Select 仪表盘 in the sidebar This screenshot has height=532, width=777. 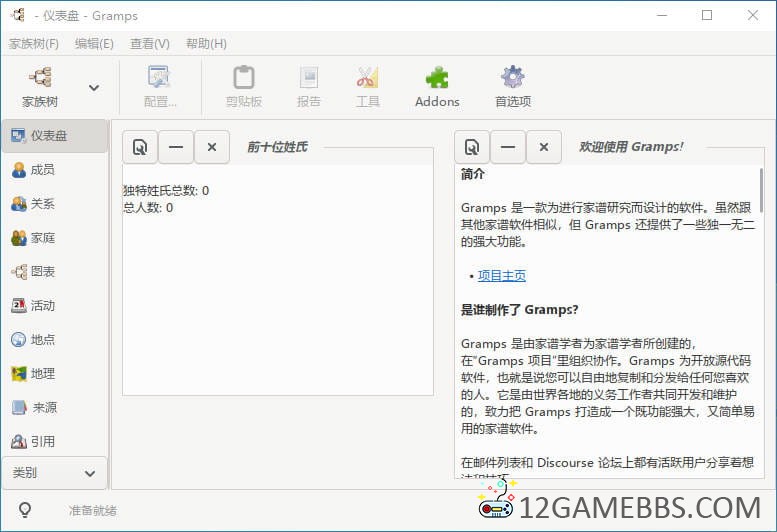coord(55,136)
